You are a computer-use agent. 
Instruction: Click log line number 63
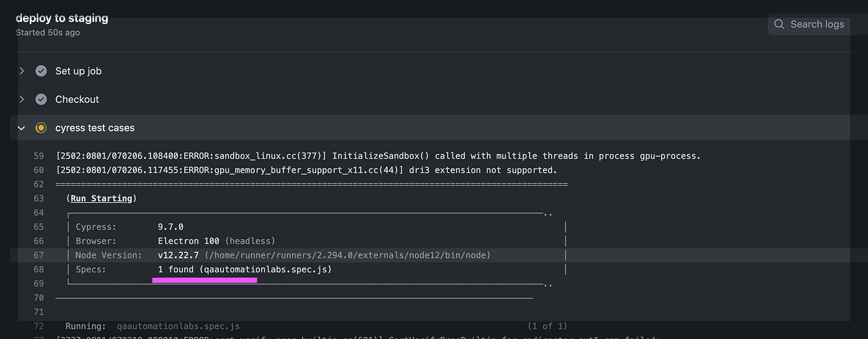[x=38, y=198]
